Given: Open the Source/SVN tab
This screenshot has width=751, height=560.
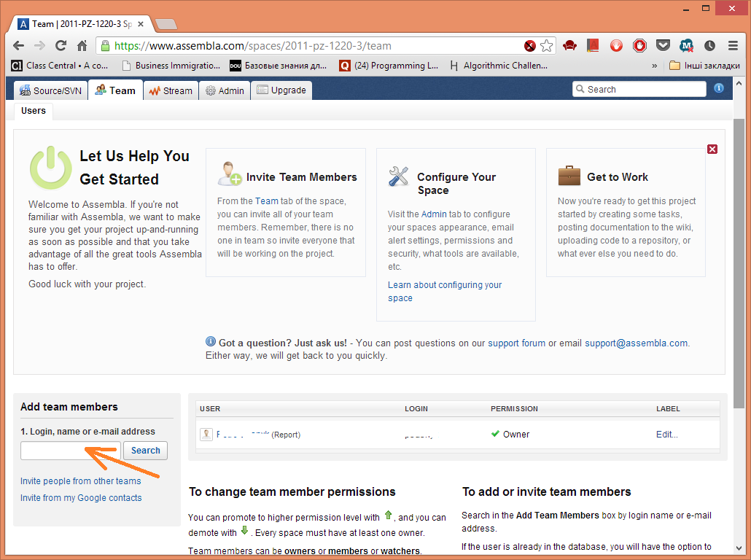Looking at the screenshot, I should pos(51,90).
